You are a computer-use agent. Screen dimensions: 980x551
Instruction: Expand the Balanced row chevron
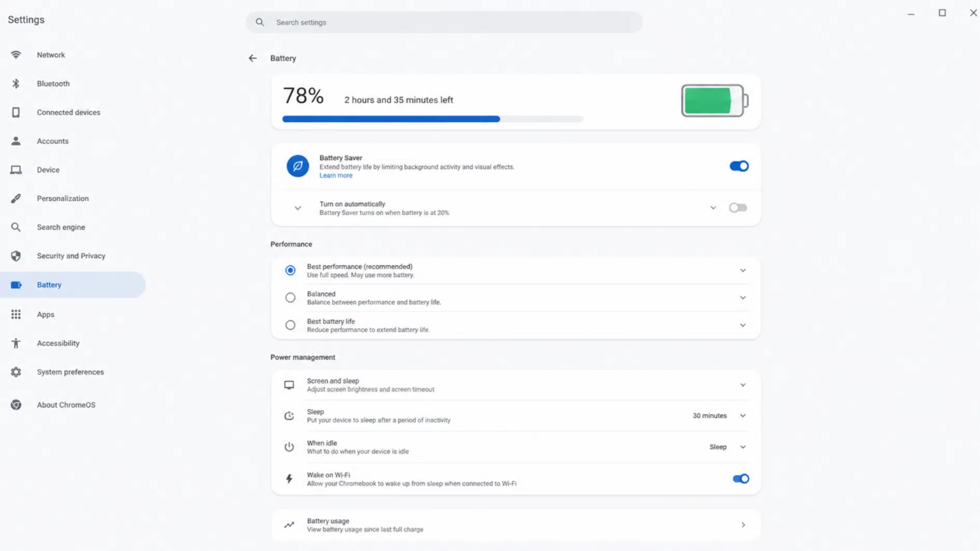pos(743,298)
